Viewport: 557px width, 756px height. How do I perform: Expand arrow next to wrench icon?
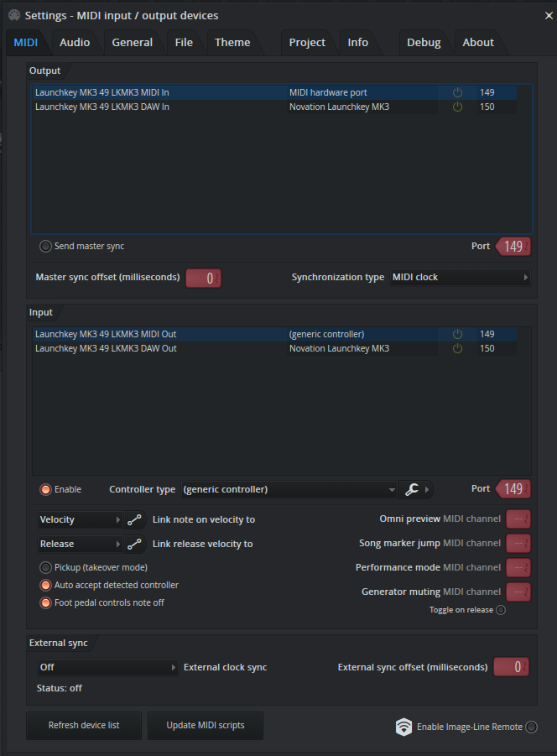point(427,489)
